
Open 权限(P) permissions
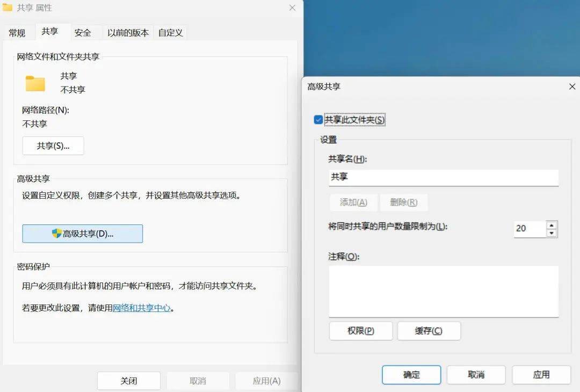[361, 331]
